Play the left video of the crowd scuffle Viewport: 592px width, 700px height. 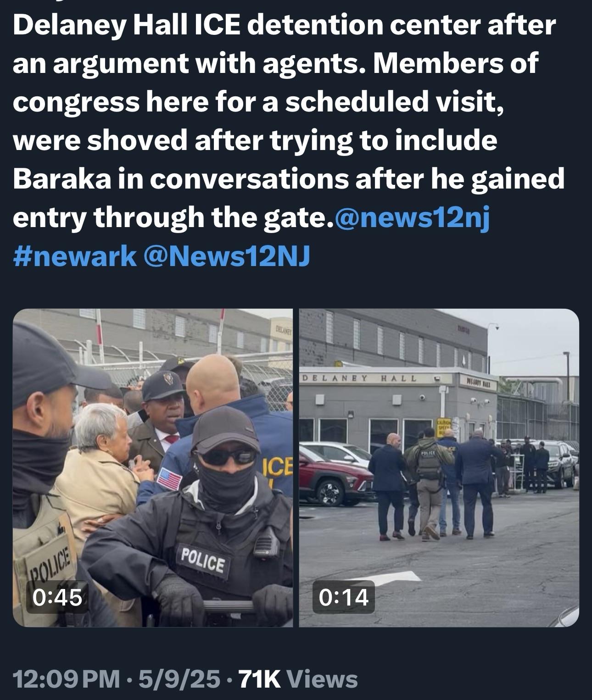153,467
